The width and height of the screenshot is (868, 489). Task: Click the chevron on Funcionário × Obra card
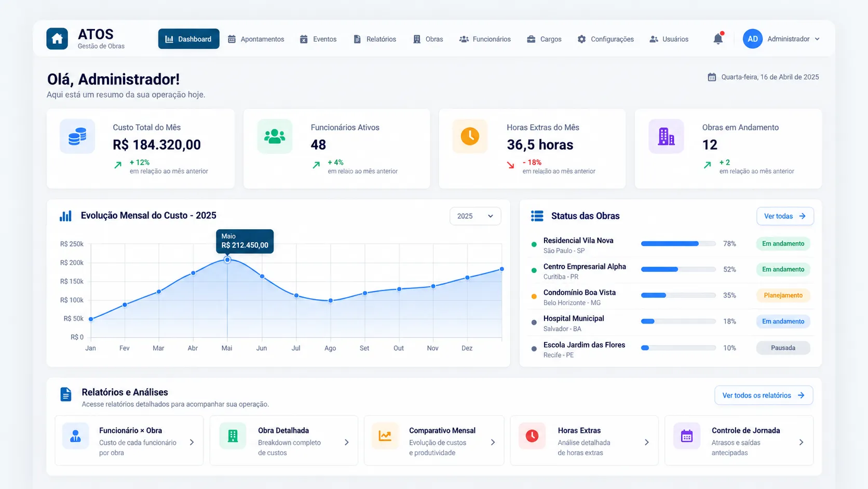192,442
